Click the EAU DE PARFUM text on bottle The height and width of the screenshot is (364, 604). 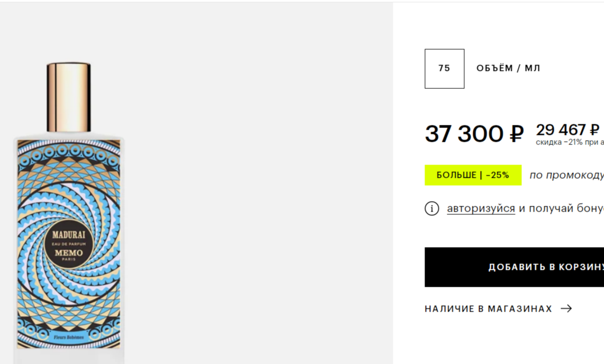pos(69,243)
